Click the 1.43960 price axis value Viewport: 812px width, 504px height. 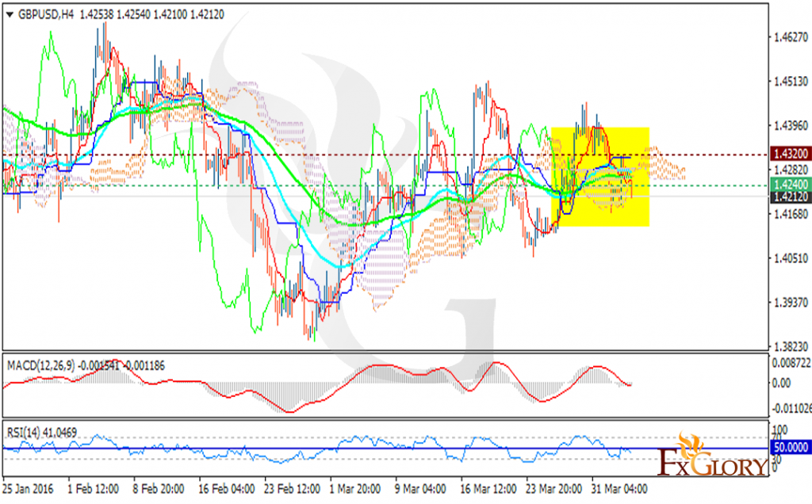click(791, 126)
